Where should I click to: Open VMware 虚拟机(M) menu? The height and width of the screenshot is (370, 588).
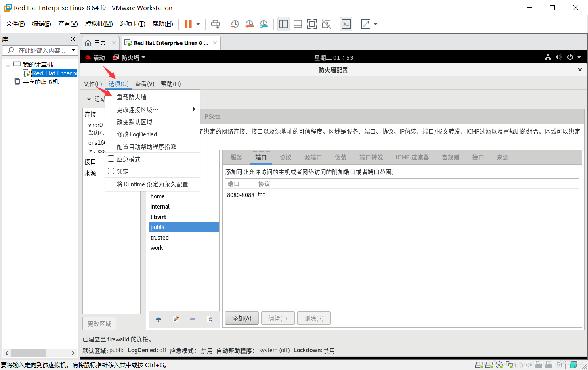[x=99, y=24]
